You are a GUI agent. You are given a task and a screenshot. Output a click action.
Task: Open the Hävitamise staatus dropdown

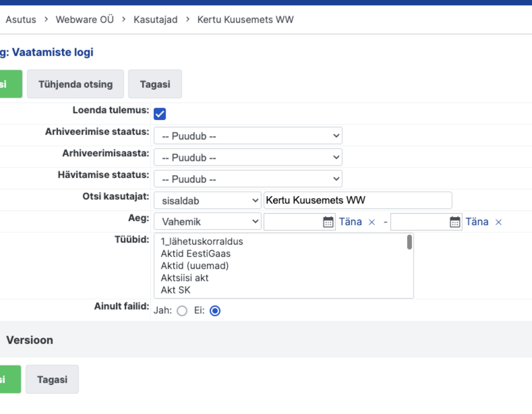pyautogui.click(x=248, y=179)
